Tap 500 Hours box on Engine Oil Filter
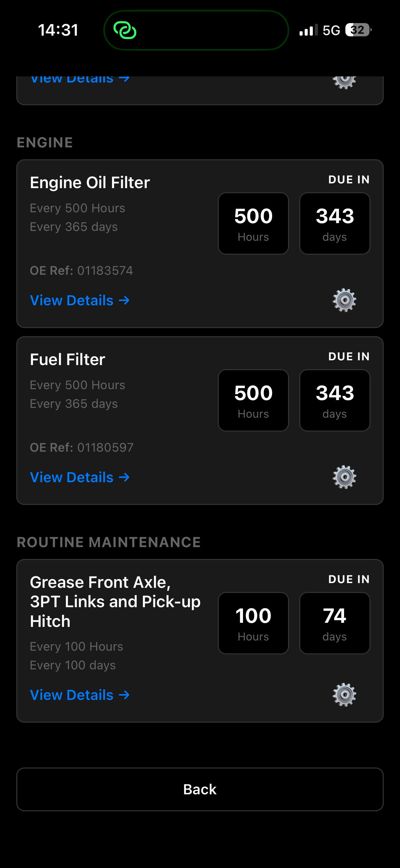The width and height of the screenshot is (400, 868). tap(253, 223)
